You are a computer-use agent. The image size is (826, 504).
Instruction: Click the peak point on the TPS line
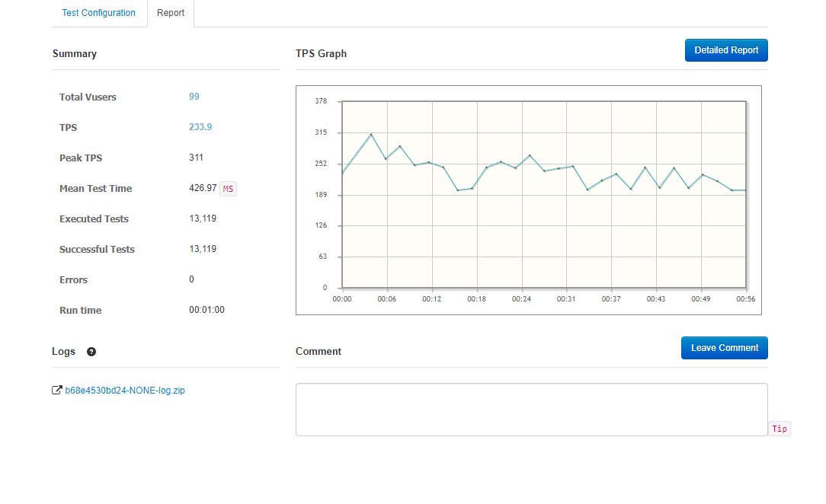[x=371, y=135]
